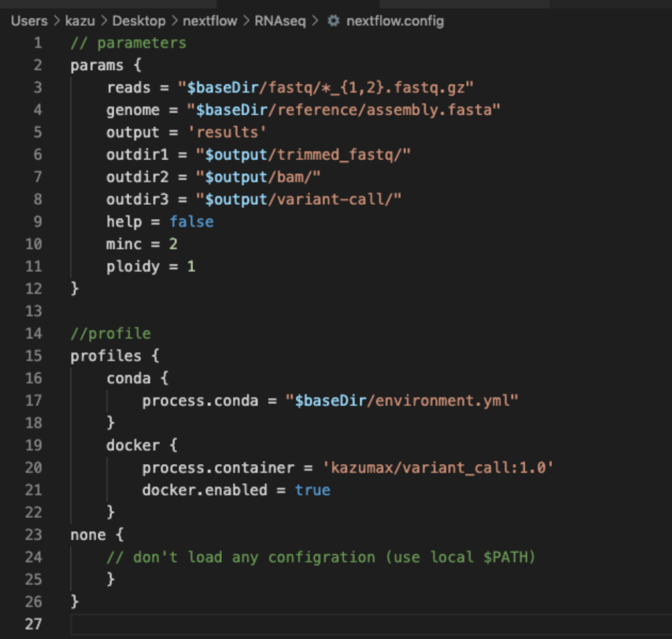Click the 'profiles' keyword on line 15
Screen dimensions: 672x639
pyautogui.click(x=106, y=356)
